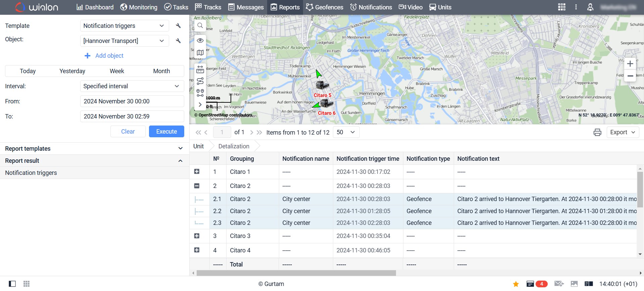Open the apps grid icon in header
Screen dimensions: 644x291
click(562, 7)
